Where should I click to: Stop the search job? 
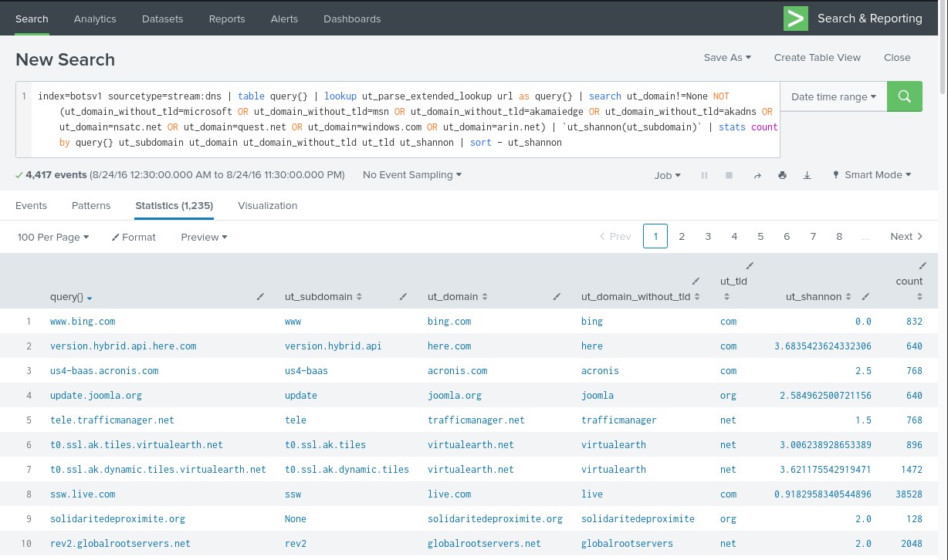(x=729, y=175)
